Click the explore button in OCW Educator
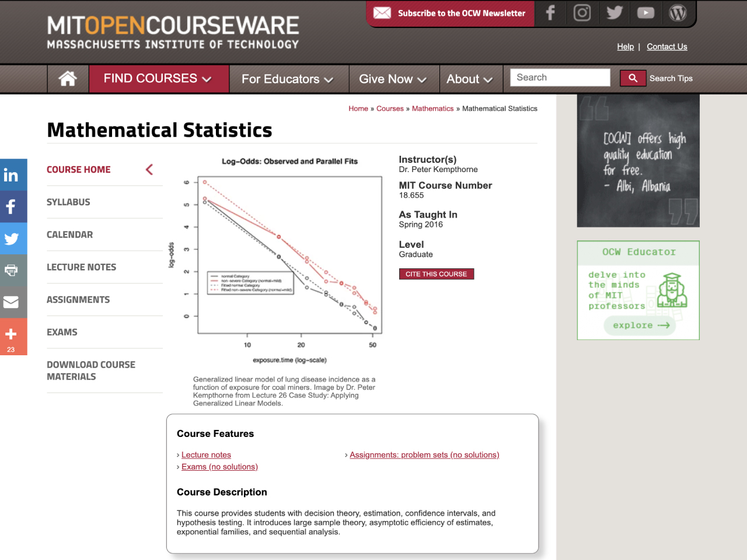Image resolution: width=747 pixels, height=560 pixels. 640,325
